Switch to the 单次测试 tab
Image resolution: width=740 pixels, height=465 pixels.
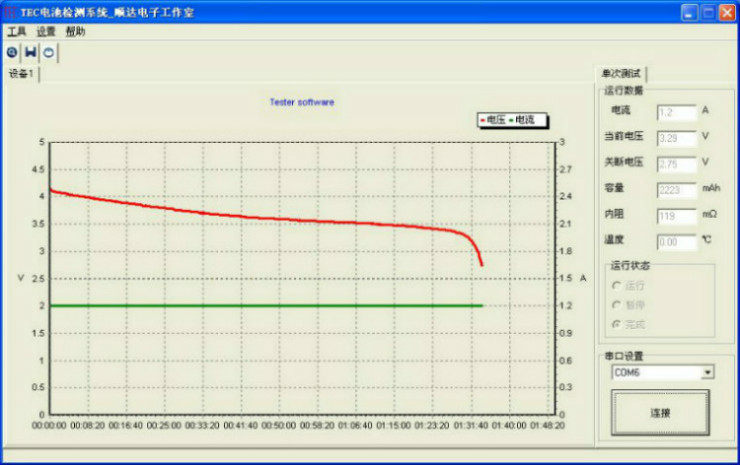tap(621, 74)
